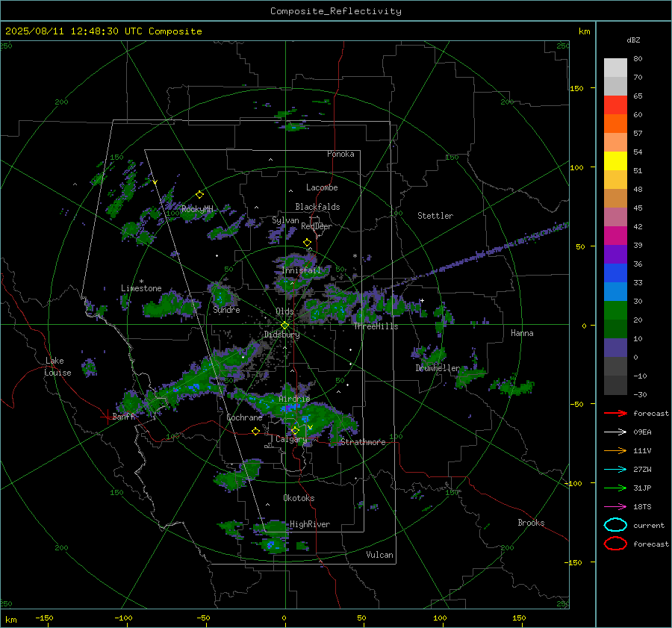Click the Lake Louise label

pyautogui.click(x=57, y=367)
